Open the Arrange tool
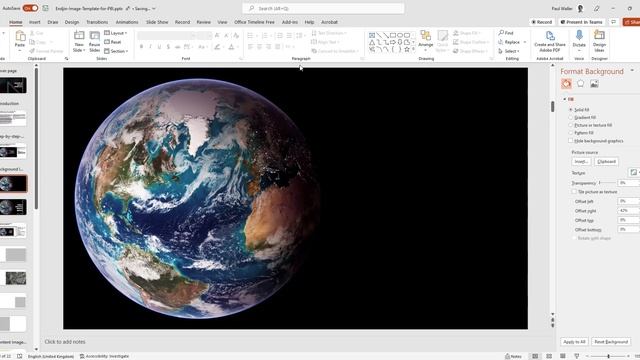Screen dimensions: 640x360 point(425,39)
